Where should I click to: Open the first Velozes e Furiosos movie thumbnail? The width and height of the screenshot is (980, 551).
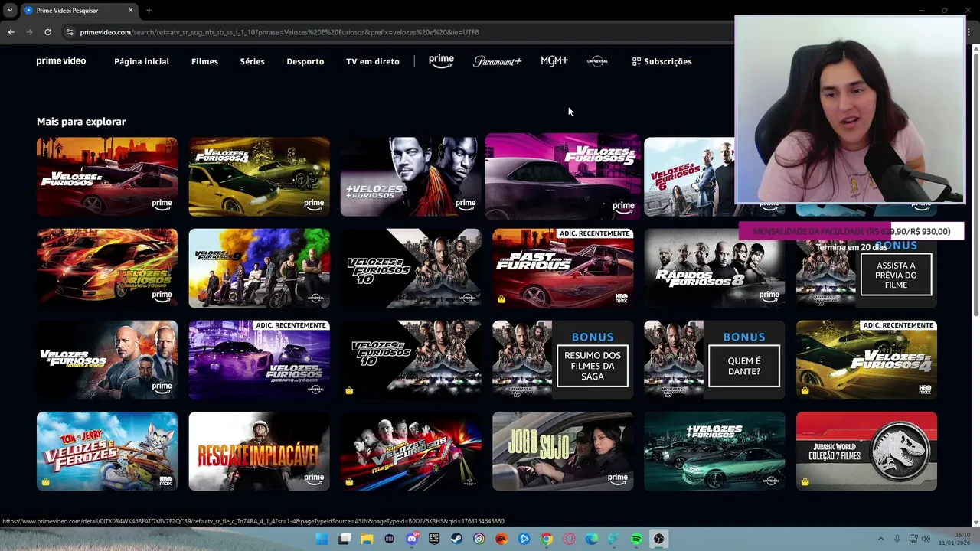coord(107,177)
